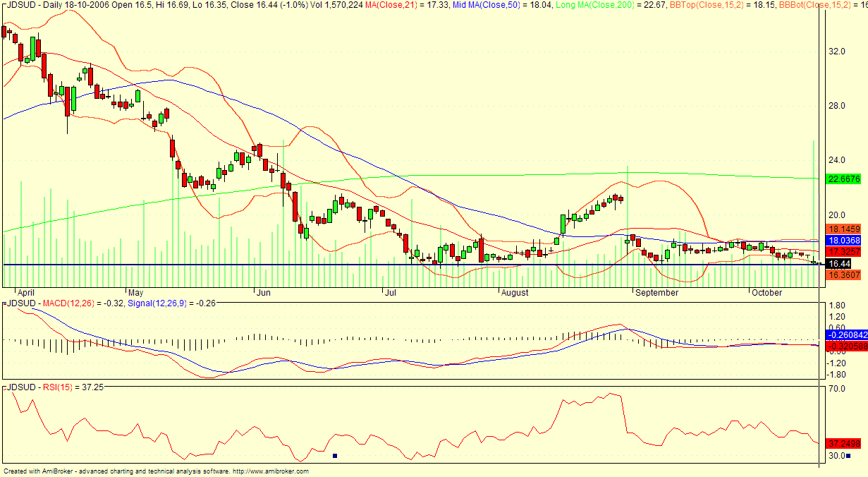This screenshot has height=477, width=868.
Task: Click the September label on the date axis
Action: pos(656,291)
